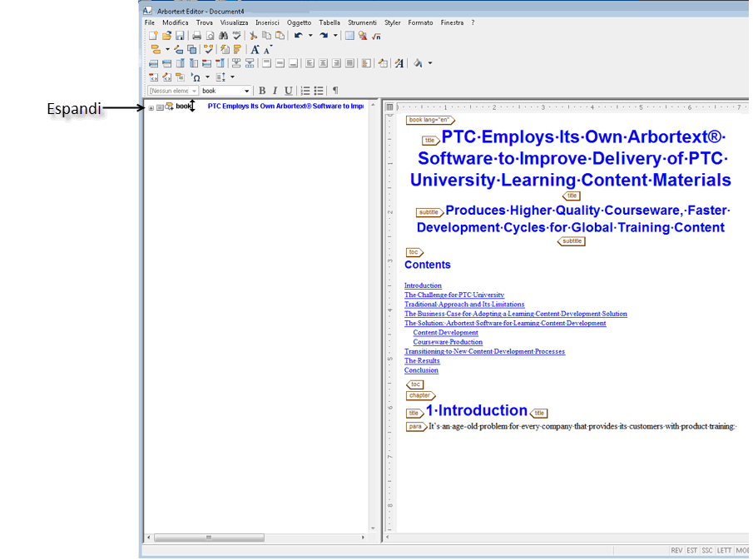This screenshot has width=753, height=560.
Task: Open the Strumenti menu
Action: [362, 22]
